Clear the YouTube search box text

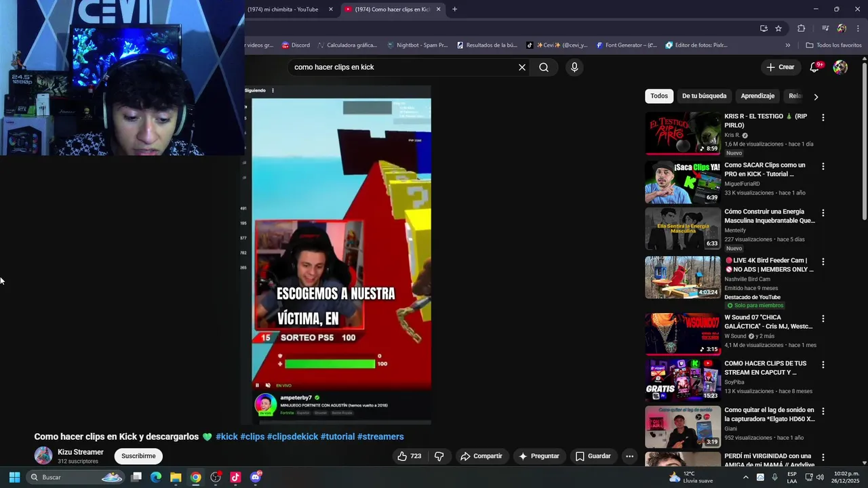(522, 67)
